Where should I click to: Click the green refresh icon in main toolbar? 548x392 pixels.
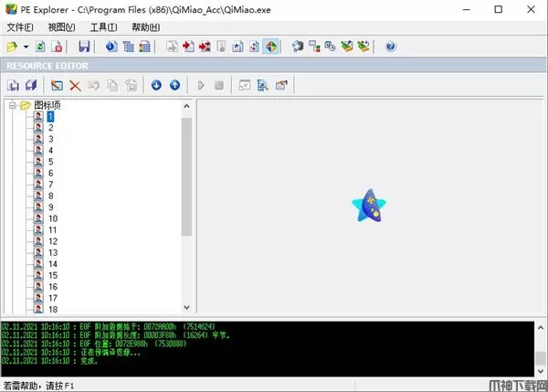[41, 46]
